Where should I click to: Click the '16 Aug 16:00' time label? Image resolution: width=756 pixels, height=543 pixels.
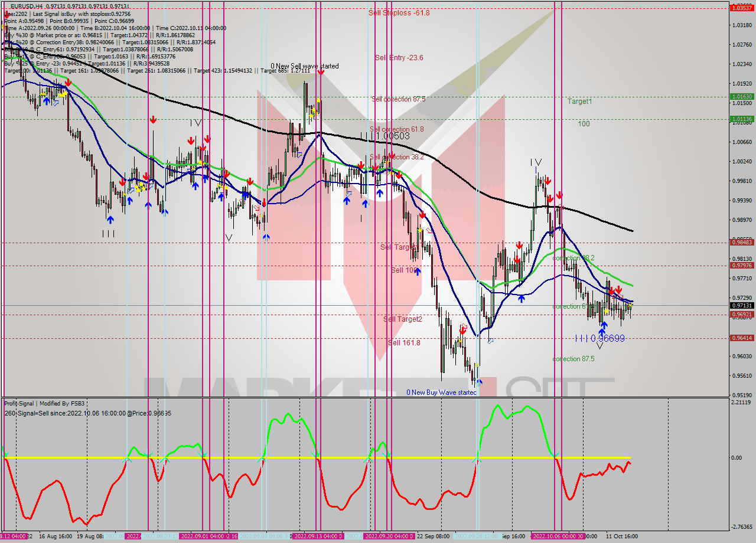(x=56, y=537)
